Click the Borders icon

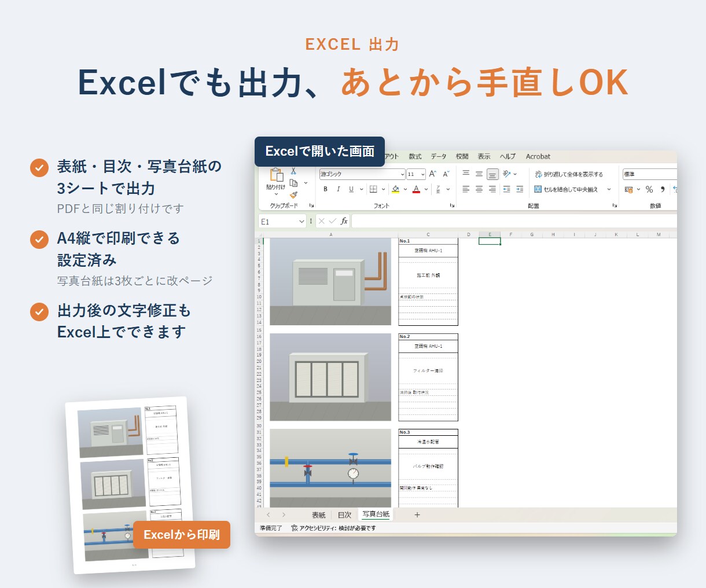click(x=373, y=189)
